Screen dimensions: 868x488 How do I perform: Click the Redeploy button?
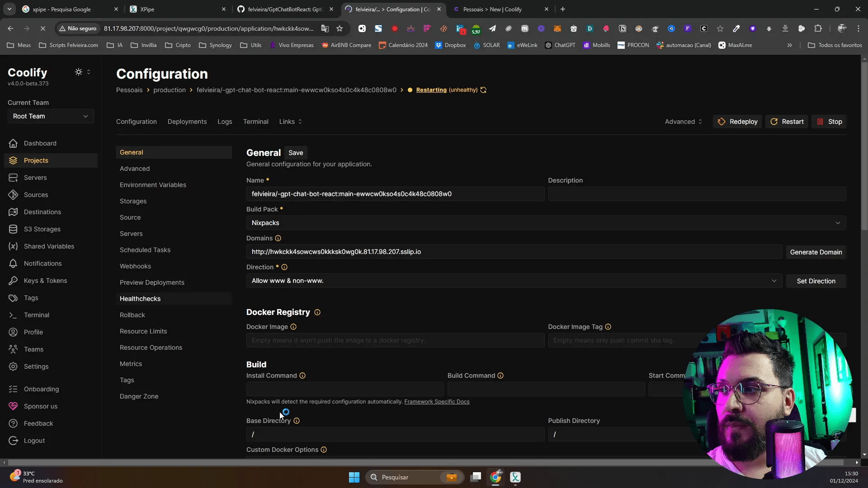pos(737,122)
